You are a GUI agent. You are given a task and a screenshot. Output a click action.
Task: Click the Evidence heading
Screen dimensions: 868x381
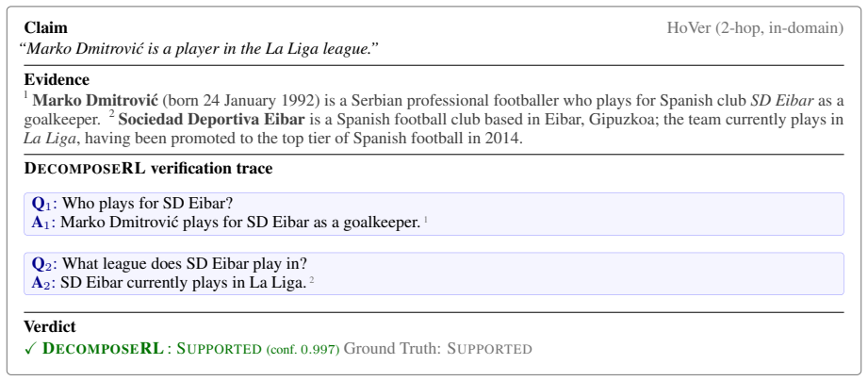(x=57, y=80)
